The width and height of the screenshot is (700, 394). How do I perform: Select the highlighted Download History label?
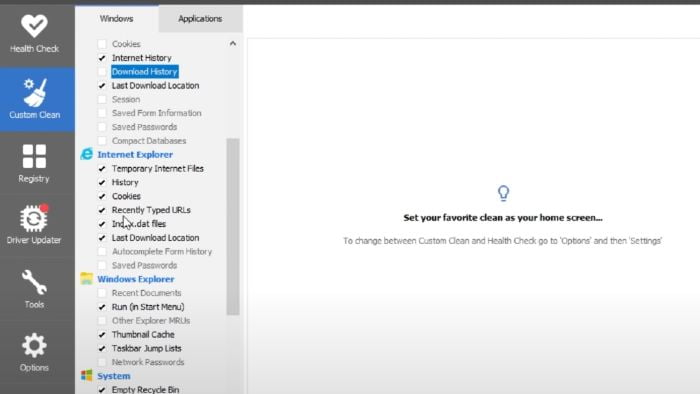(x=145, y=71)
